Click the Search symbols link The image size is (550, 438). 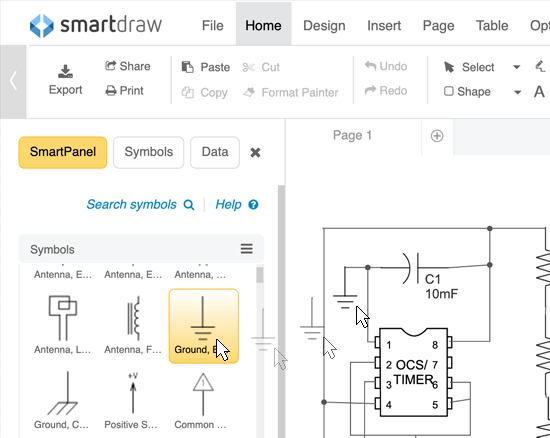pos(140,204)
